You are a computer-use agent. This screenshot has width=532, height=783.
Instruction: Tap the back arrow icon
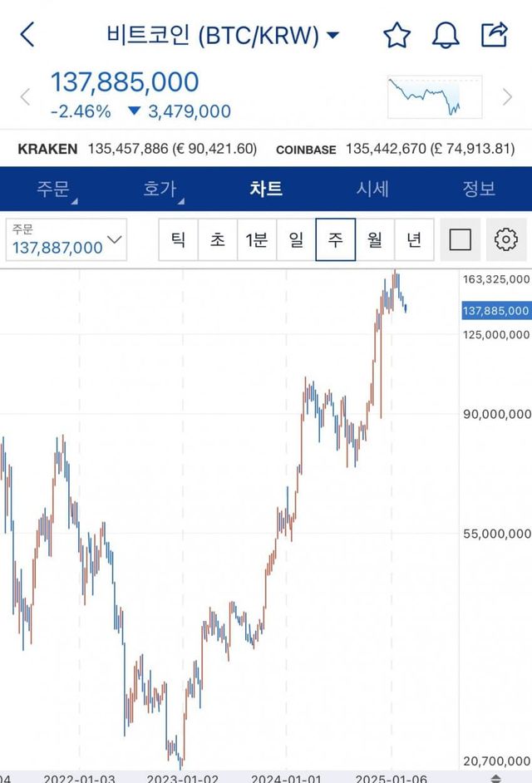(27, 35)
